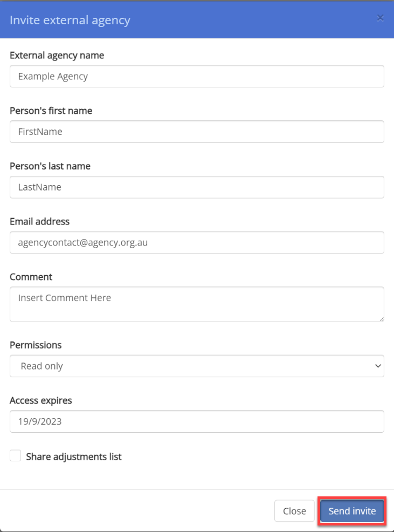Click the 'Person's last name' label
The height and width of the screenshot is (532, 394).
tap(50, 166)
